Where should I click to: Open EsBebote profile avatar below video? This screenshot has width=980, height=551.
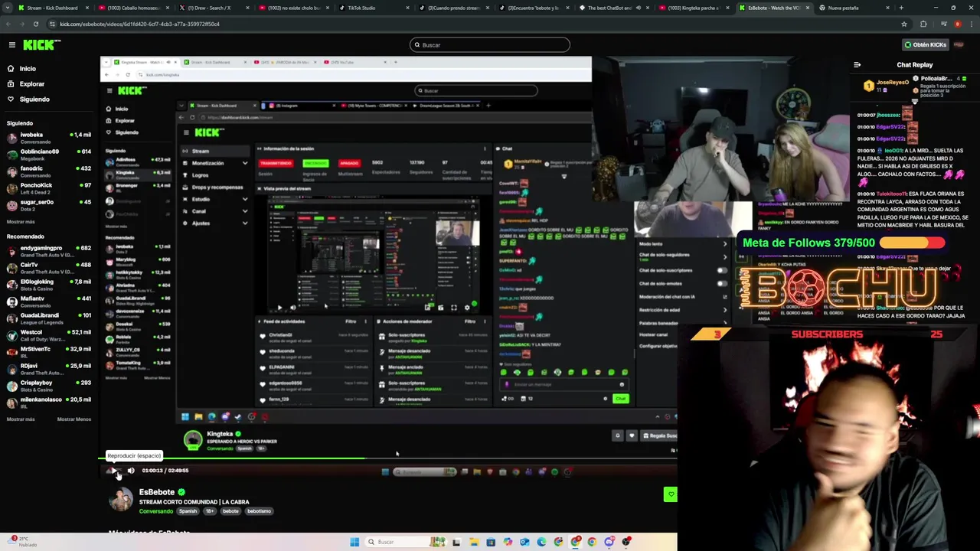click(121, 500)
